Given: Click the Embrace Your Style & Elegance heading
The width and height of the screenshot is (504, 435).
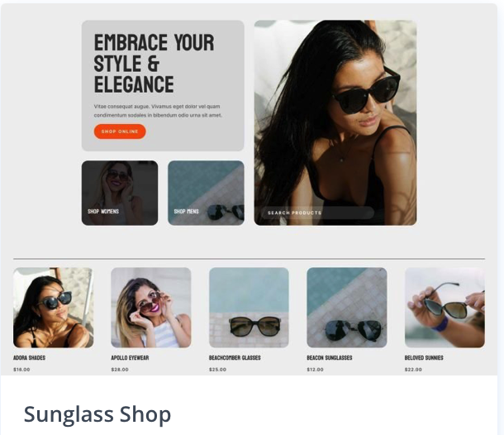Looking at the screenshot, I should point(154,64).
